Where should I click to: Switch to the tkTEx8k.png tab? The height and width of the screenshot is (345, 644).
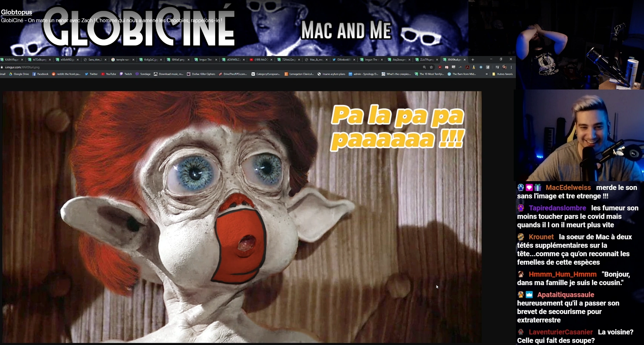(39, 60)
